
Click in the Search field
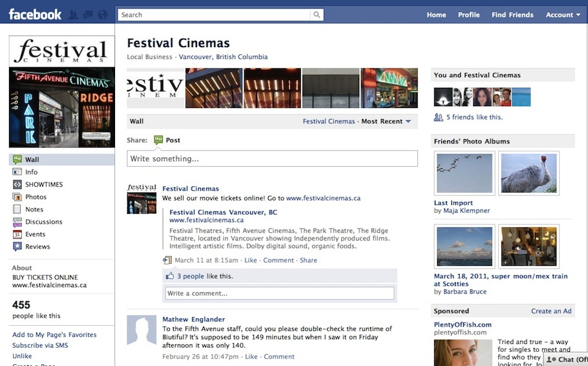[x=215, y=15]
